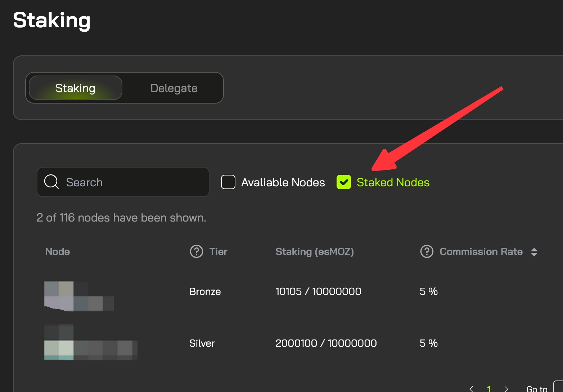563x392 pixels.
Task: Switch the segmented control to Delegate
Action: (x=174, y=88)
